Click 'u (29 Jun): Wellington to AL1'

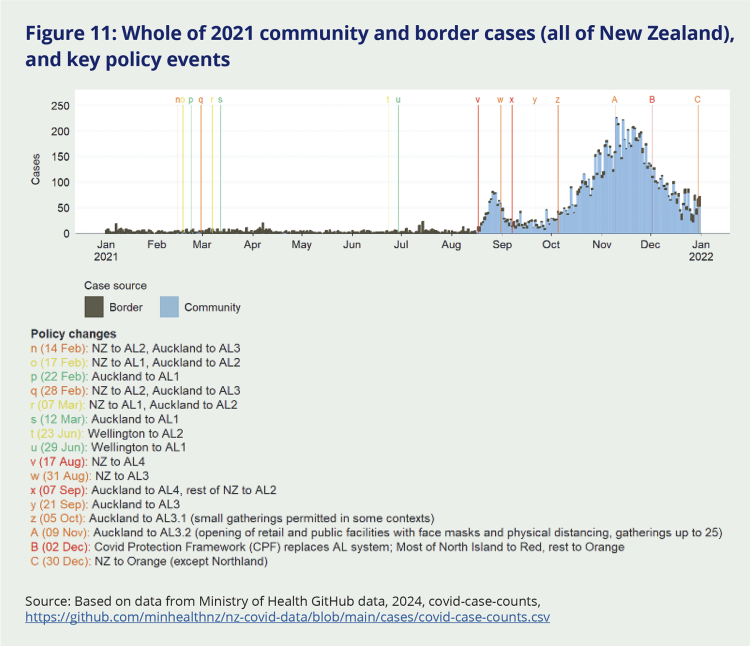tap(109, 448)
